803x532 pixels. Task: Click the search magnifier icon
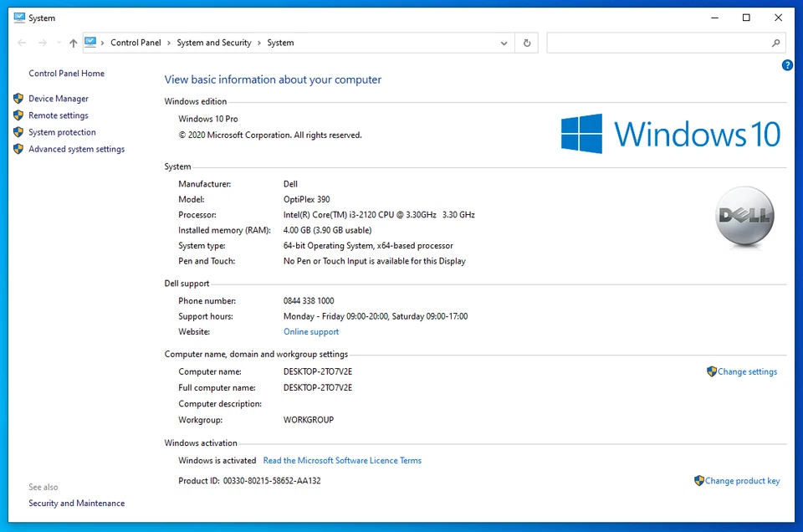pos(775,43)
